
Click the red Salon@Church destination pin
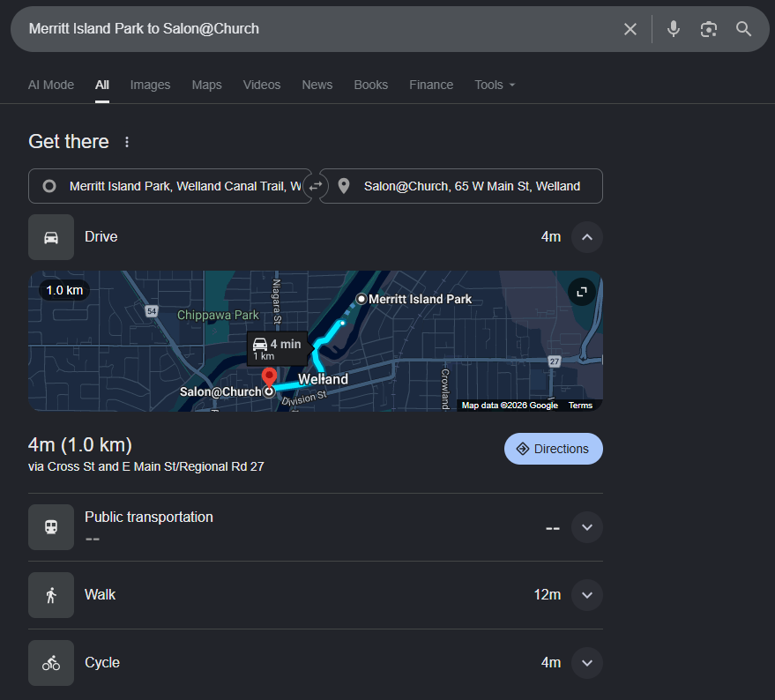point(269,377)
